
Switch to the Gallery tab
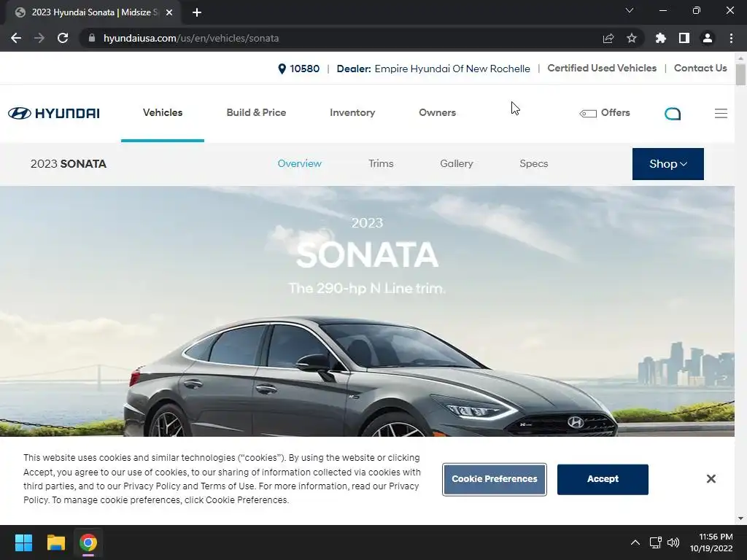point(457,163)
